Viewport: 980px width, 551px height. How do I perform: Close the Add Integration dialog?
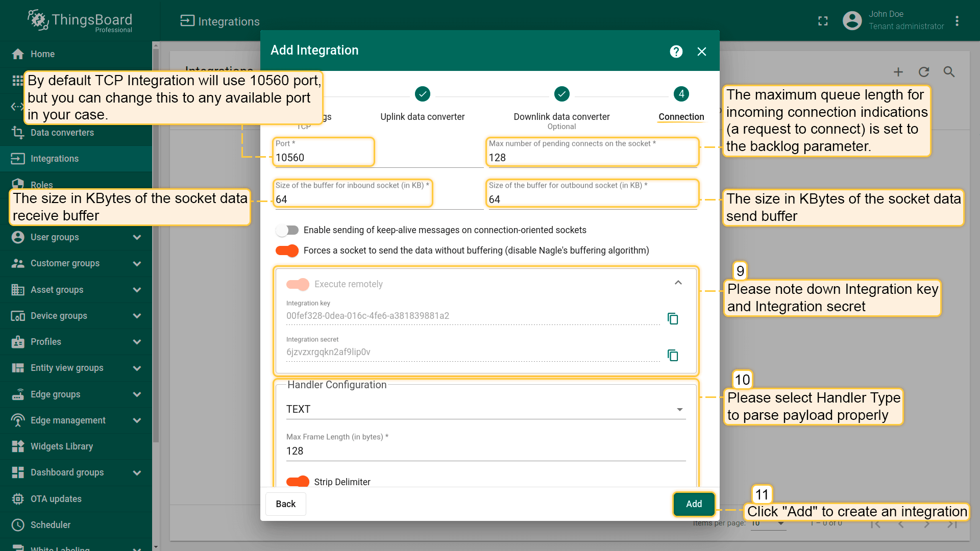(702, 52)
